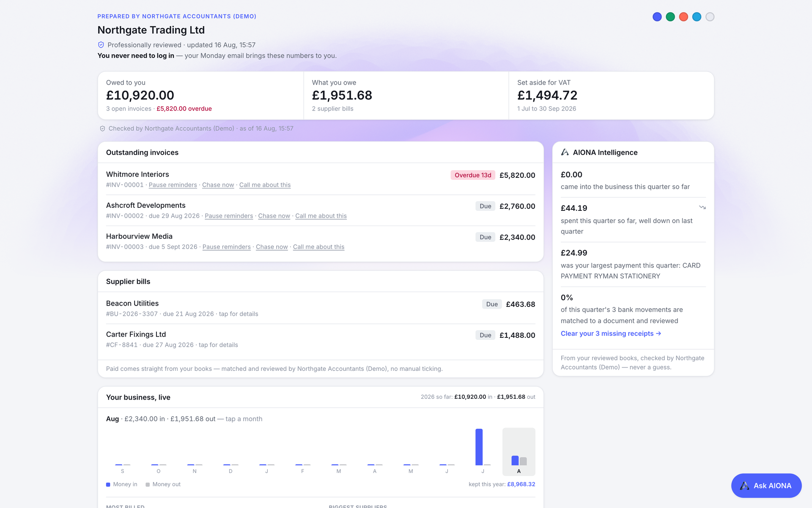
Task: Select the grey theme color dot
Action: [x=710, y=17]
